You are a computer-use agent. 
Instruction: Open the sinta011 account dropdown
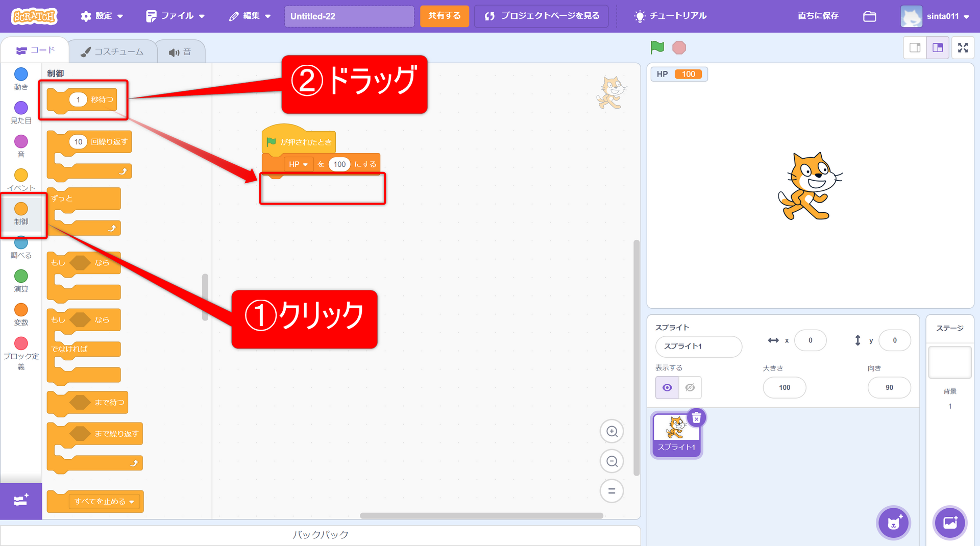click(936, 16)
